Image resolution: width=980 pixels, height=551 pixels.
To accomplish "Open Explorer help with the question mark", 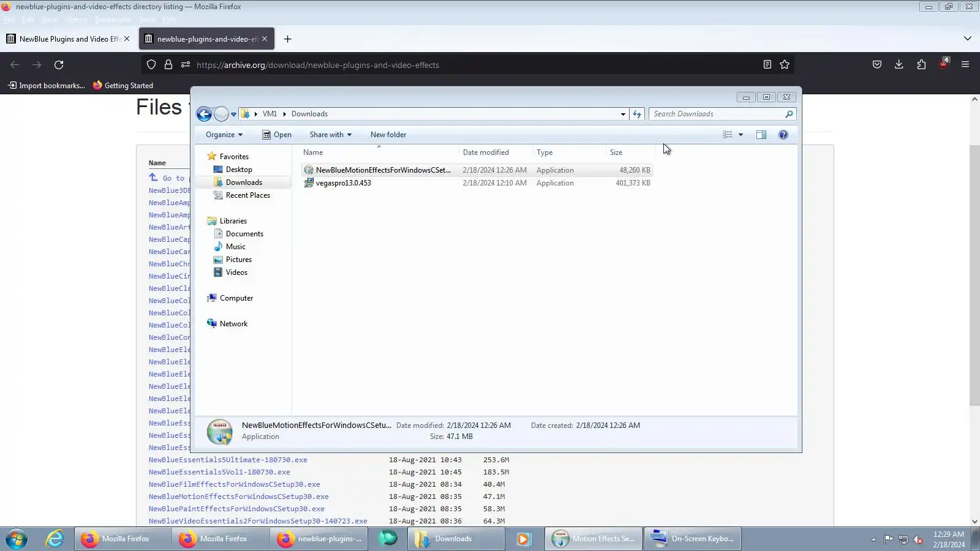I will pos(783,135).
